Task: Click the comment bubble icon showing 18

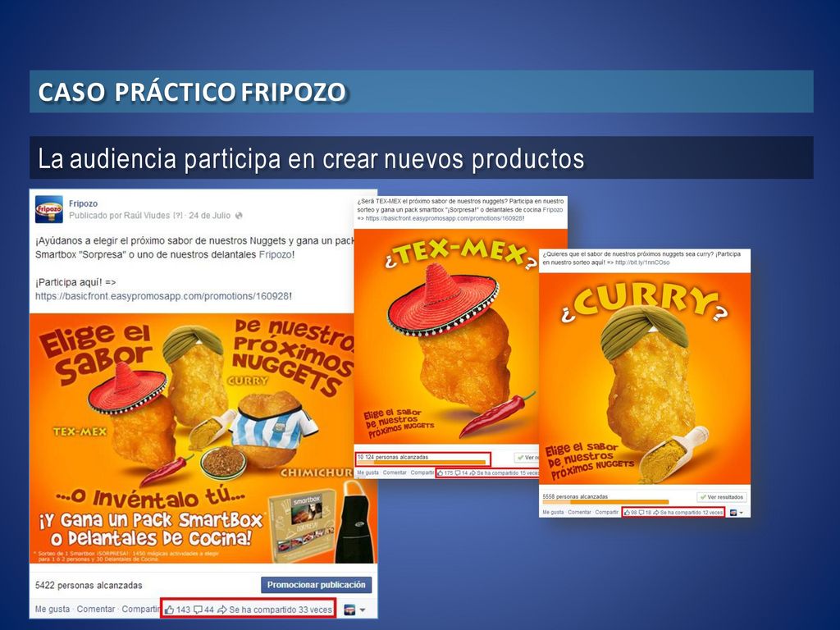Action: pos(641,513)
